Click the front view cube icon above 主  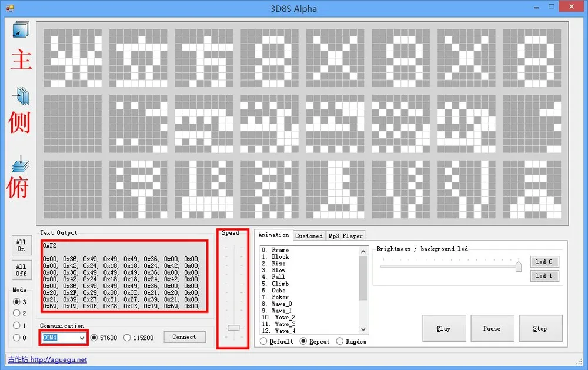point(21,29)
